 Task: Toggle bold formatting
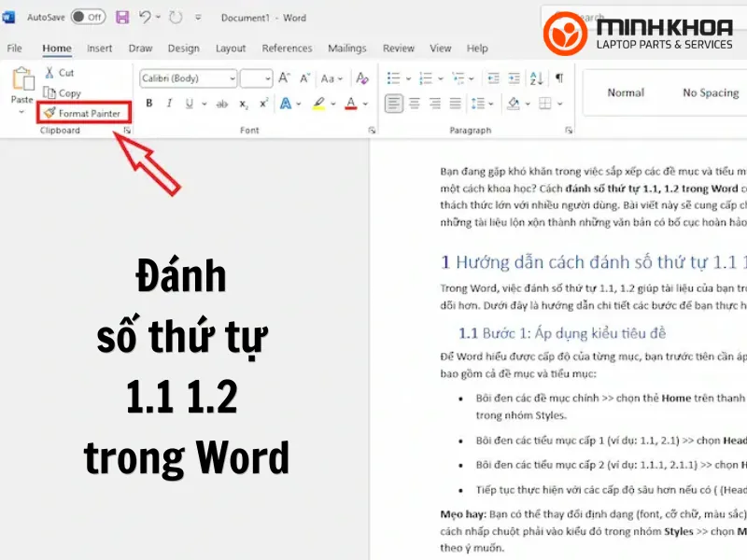click(148, 102)
